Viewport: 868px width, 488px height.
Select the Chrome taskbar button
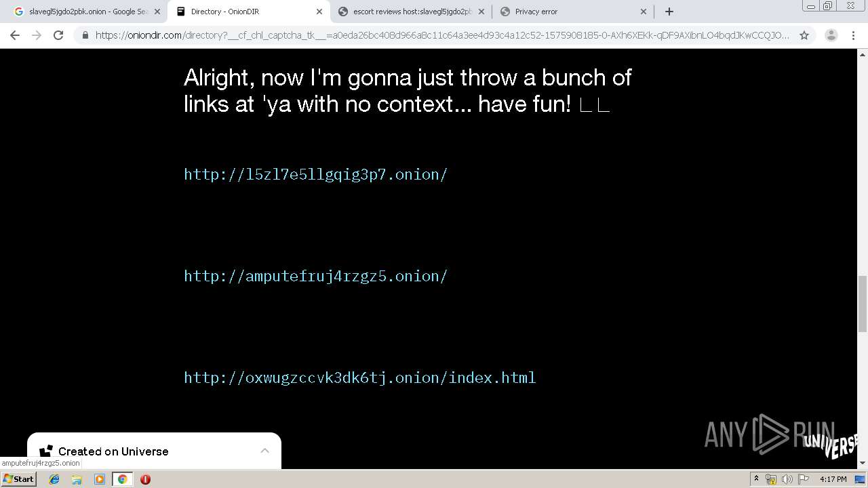pos(122,479)
